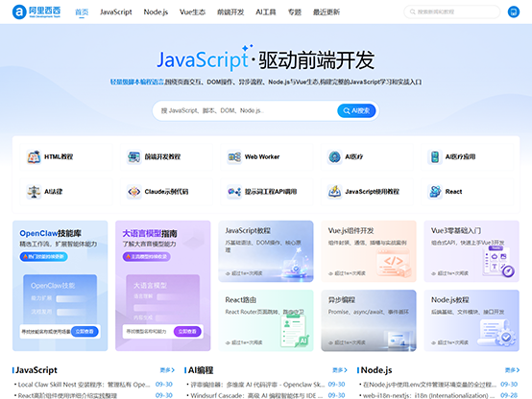Click the AI医疗应用 phone icon

click(435, 157)
